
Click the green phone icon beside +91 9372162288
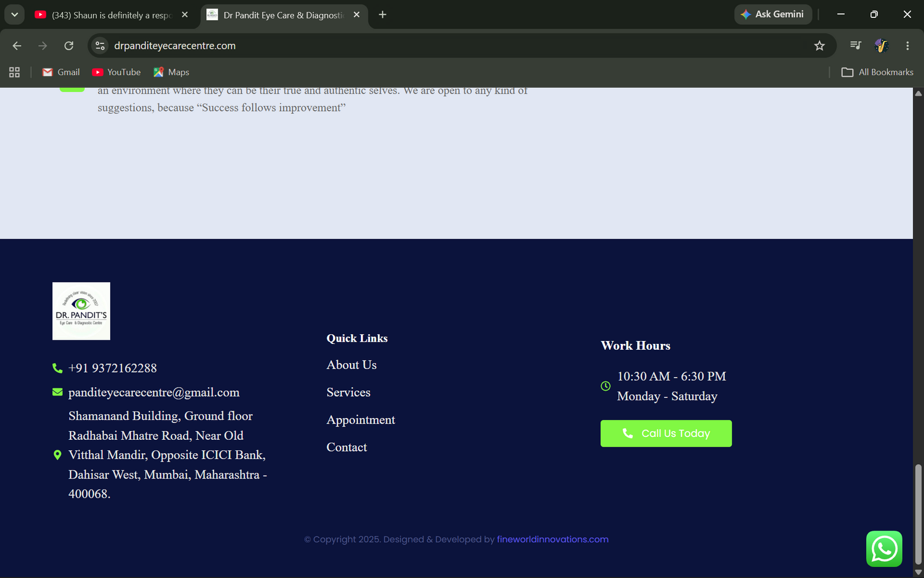[x=57, y=368]
